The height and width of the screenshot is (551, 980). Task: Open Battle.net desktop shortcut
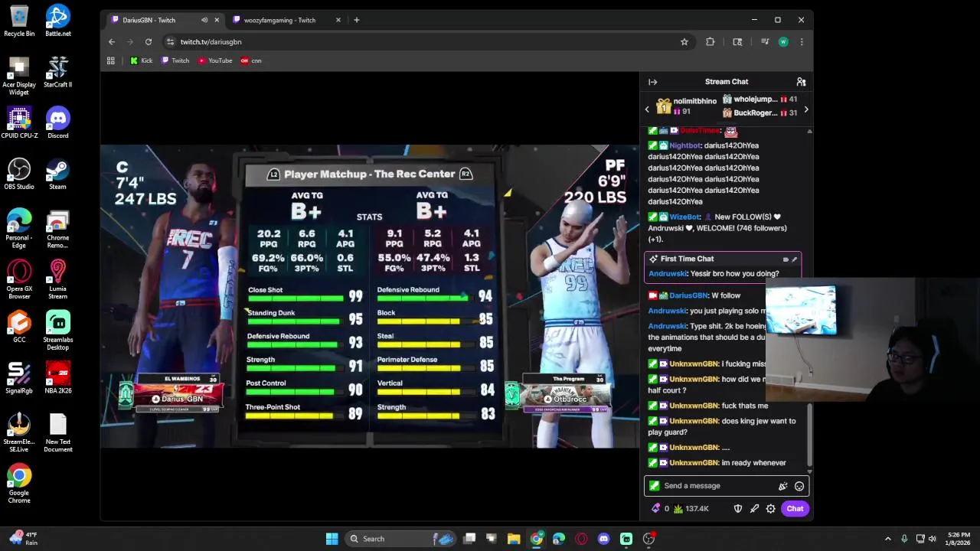tap(58, 21)
